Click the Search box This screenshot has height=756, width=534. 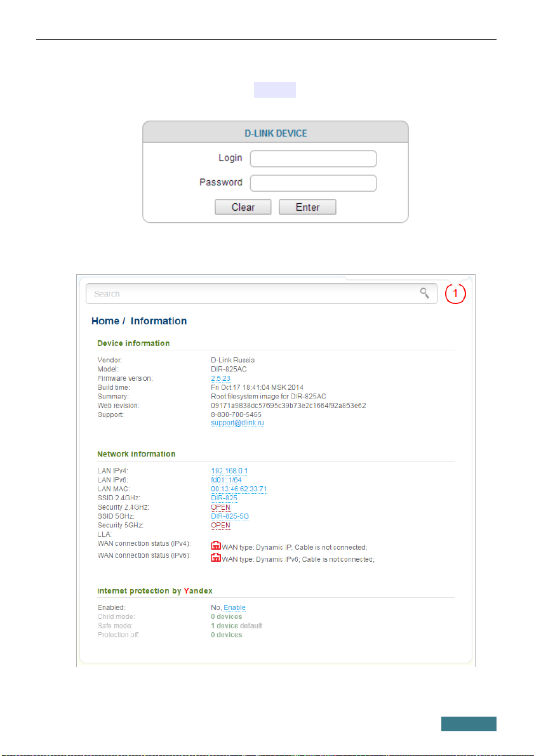pyautogui.click(x=262, y=294)
